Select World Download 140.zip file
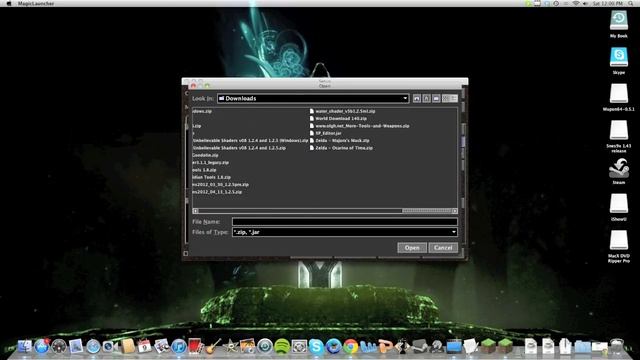The width and height of the screenshot is (640, 360). 338,118
